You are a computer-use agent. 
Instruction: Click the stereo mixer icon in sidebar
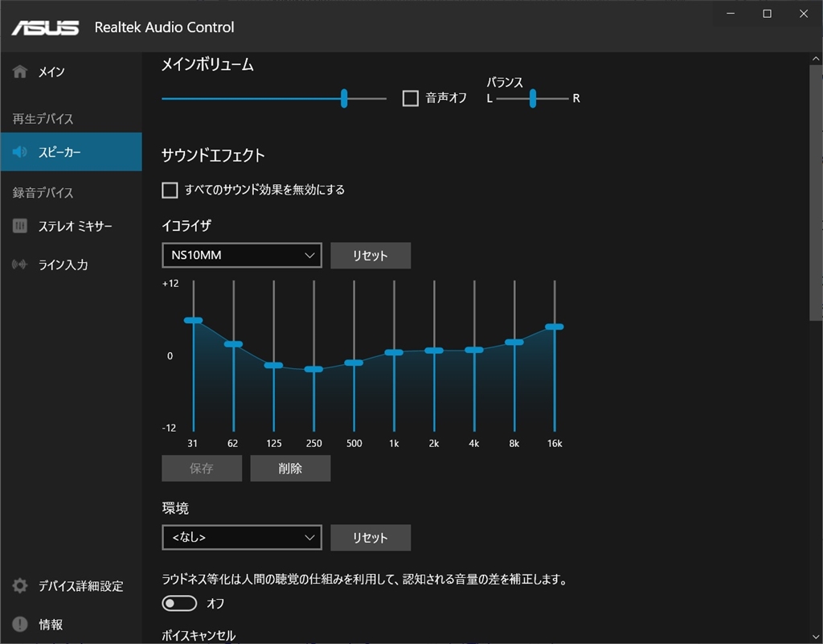coord(20,226)
